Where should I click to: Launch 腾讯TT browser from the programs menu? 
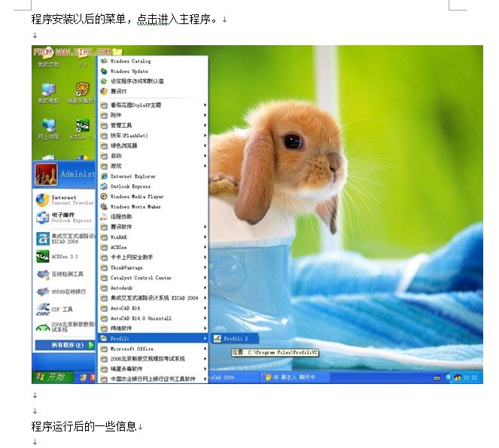pos(153,91)
